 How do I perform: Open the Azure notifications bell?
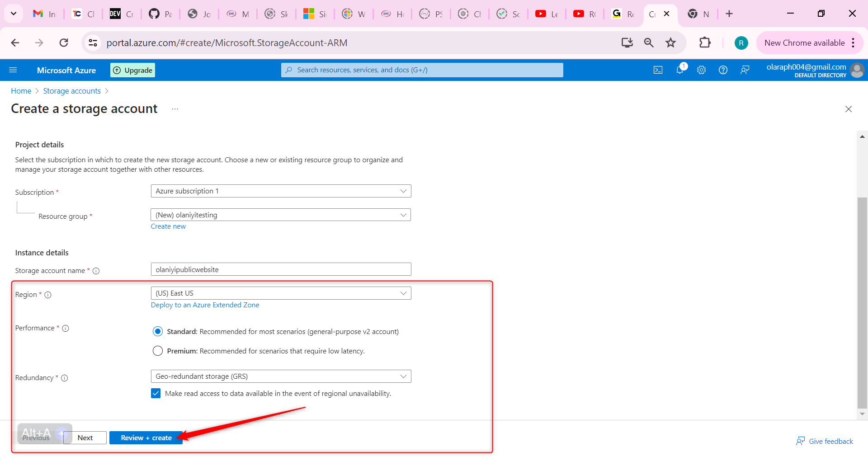pyautogui.click(x=680, y=70)
